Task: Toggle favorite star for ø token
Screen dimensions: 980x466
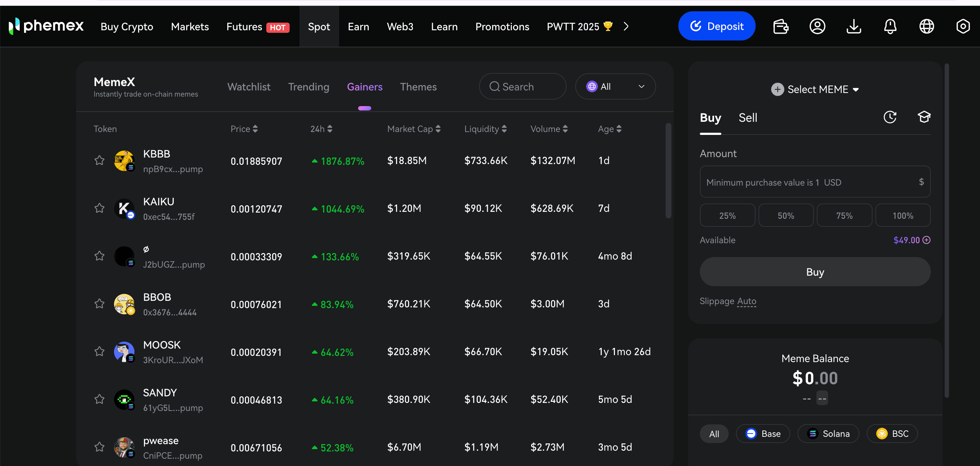Action: [99, 256]
